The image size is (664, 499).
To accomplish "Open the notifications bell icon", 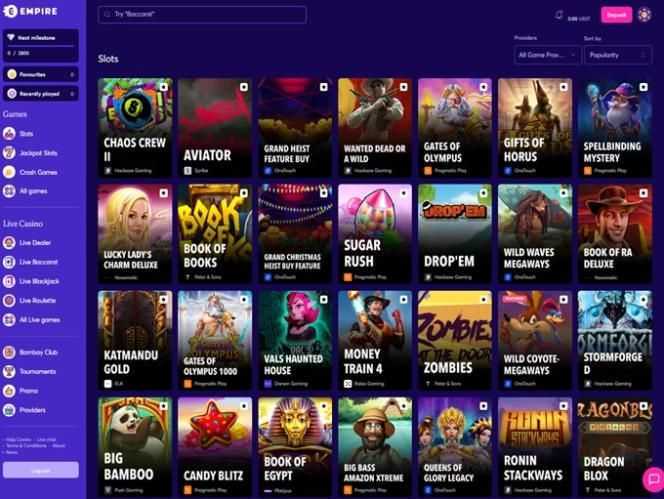I will 559,15.
